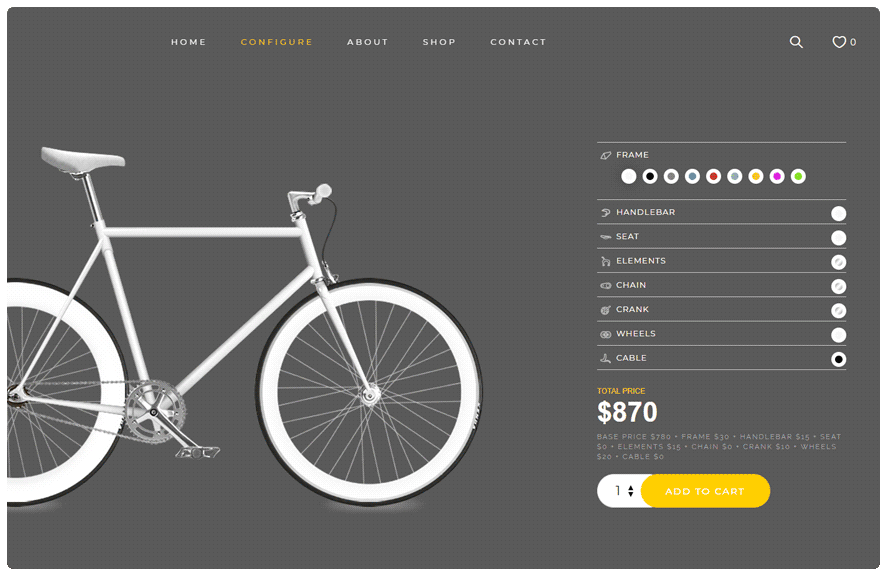Screen dimensions: 889x575
Task: Click the chain icon in options list
Action: coord(606,286)
